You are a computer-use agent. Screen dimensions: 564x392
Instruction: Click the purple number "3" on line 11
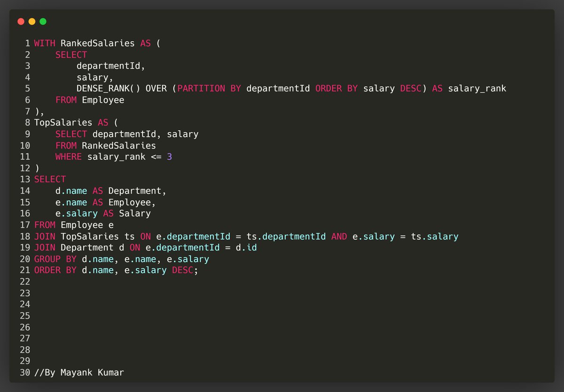(169, 157)
